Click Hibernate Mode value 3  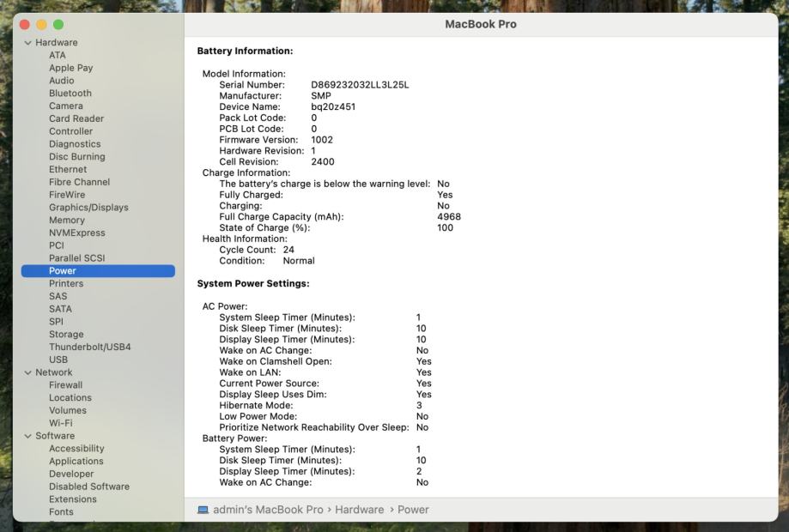(419, 406)
